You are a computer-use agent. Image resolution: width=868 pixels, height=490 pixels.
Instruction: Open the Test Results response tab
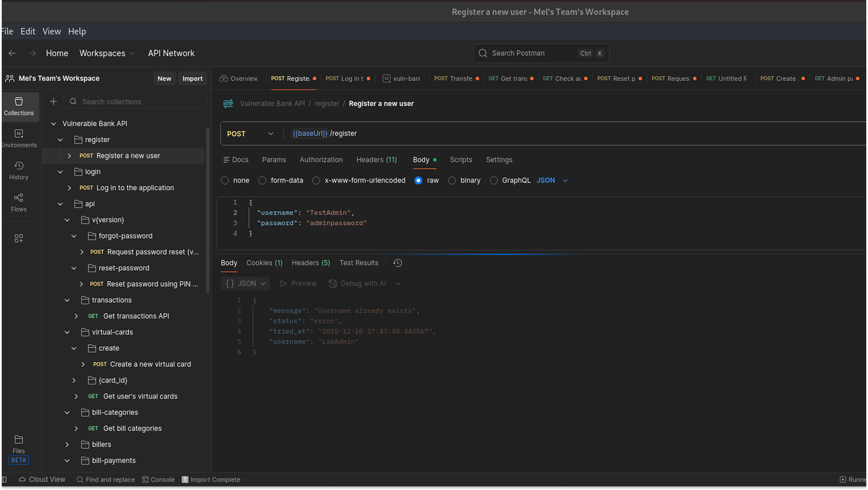[358, 263]
